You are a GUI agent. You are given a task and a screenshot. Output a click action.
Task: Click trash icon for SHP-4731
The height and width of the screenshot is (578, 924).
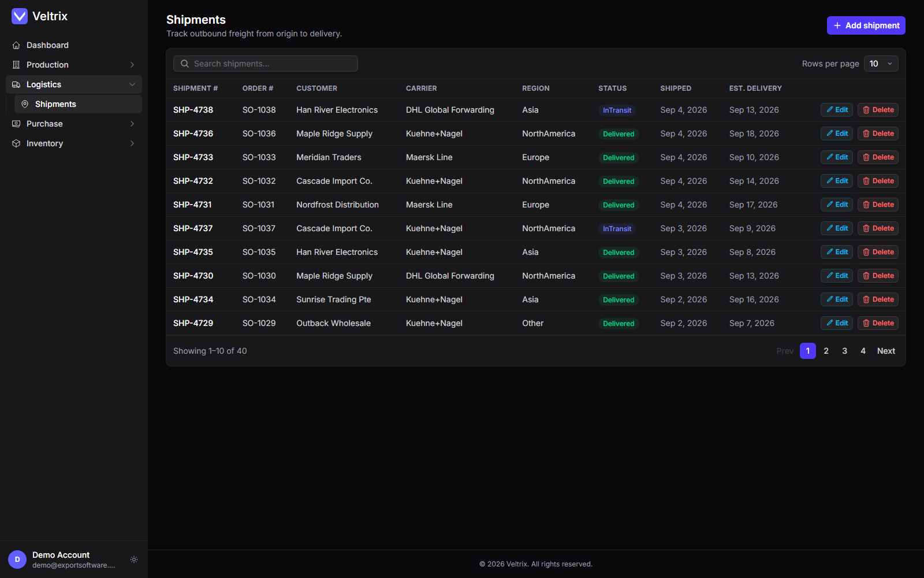click(866, 205)
